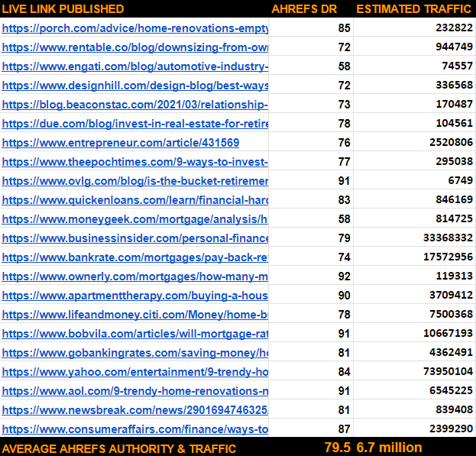Open the ovlg.com bucket-retirement link
The image size is (476, 456).
click(135, 181)
